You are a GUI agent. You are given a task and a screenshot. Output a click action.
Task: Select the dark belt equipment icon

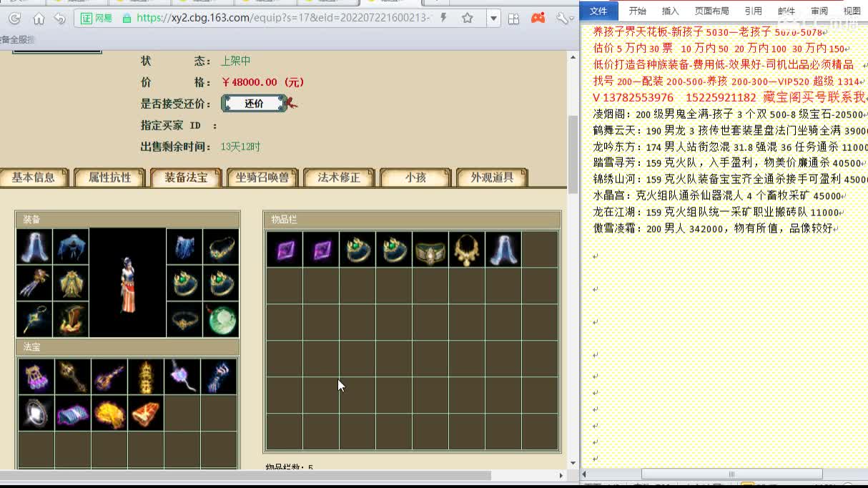pos(184,320)
